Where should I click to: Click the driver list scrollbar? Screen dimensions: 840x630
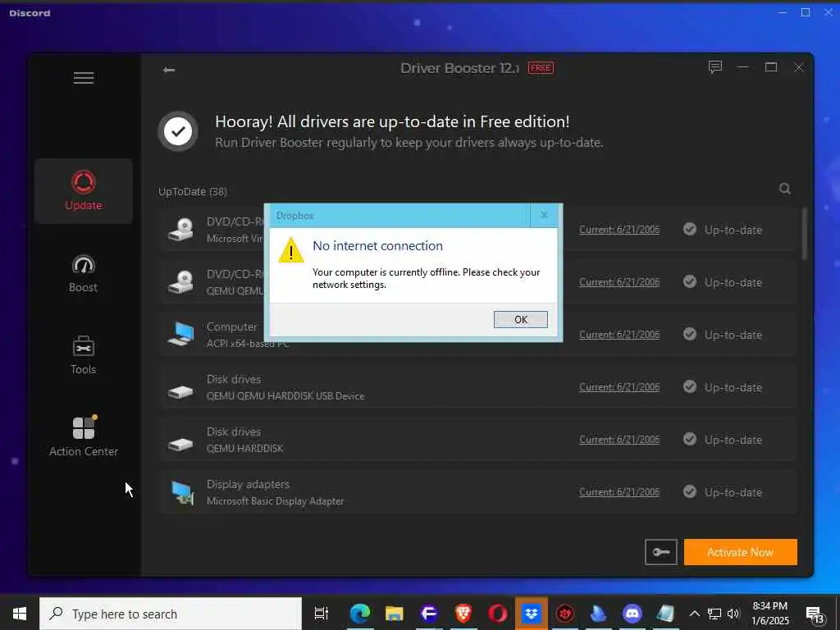(804, 234)
